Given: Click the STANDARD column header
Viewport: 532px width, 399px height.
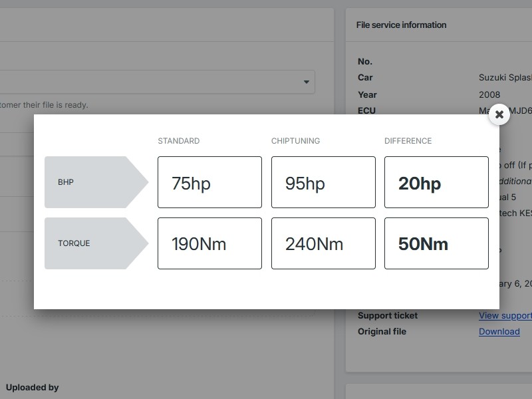Looking at the screenshot, I should (178, 141).
